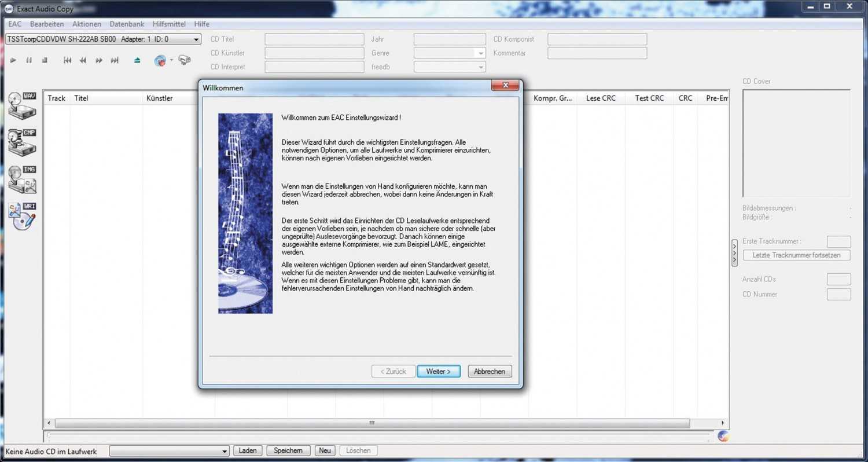This screenshot has width=868, height=462.
Task: Click the rewind playback button
Action: click(83, 60)
